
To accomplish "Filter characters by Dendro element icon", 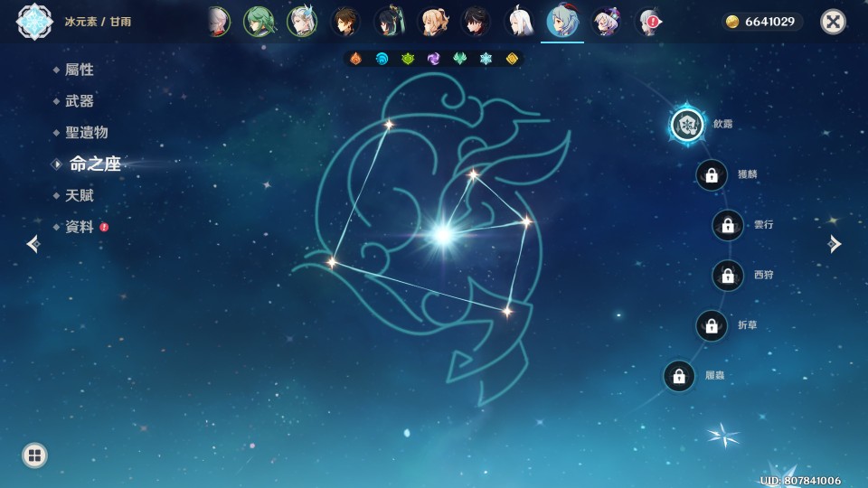I will click(408, 58).
